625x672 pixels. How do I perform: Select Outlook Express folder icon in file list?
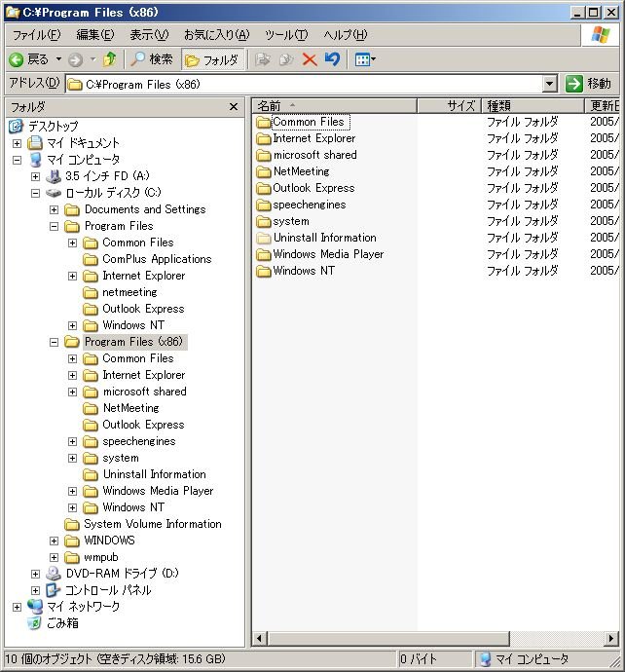coord(264,189)
